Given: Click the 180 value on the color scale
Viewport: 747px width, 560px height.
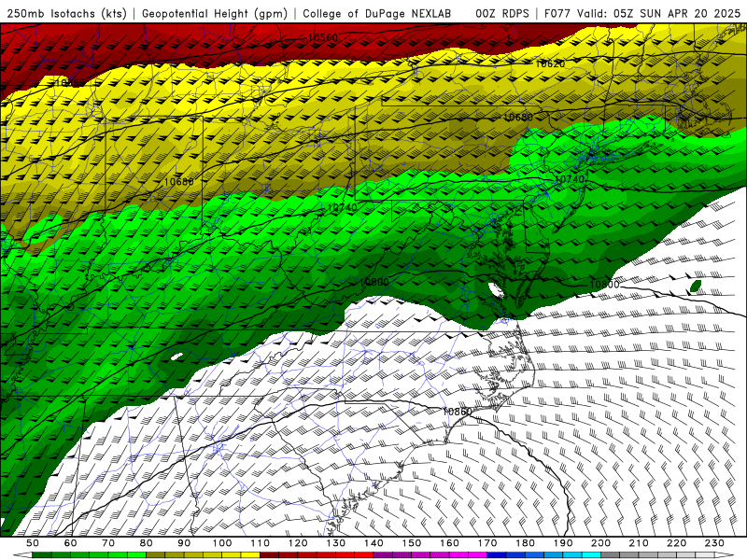Looking at the screenshot, I should [x=525, y=543].
